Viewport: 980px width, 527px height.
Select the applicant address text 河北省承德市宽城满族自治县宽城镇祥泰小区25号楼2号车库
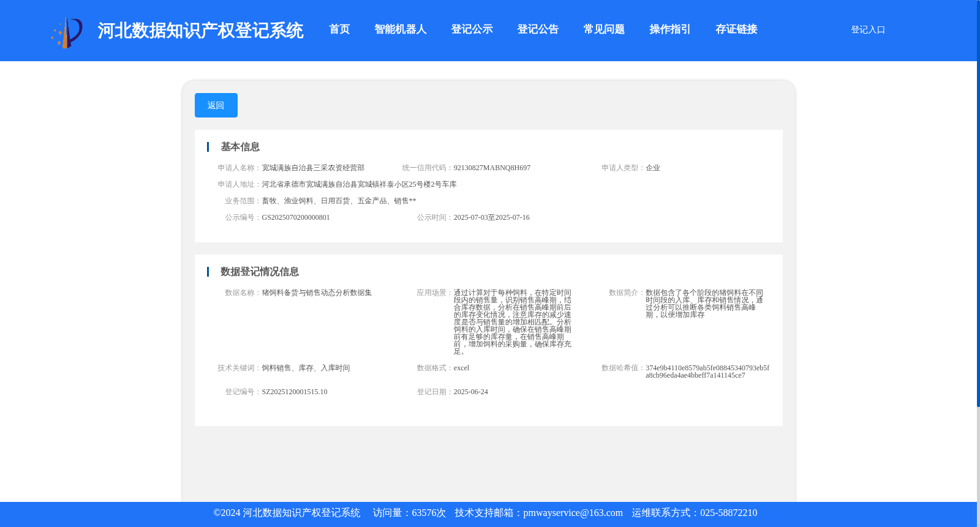[x=359, y=184]
